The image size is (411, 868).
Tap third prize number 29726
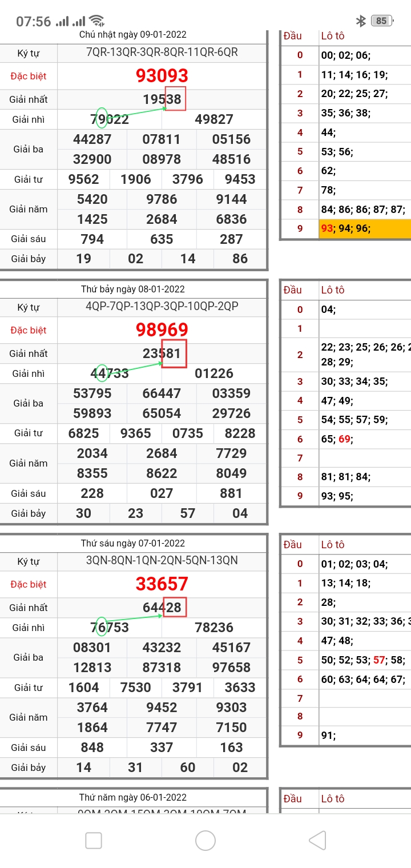[x=231, y=413]
